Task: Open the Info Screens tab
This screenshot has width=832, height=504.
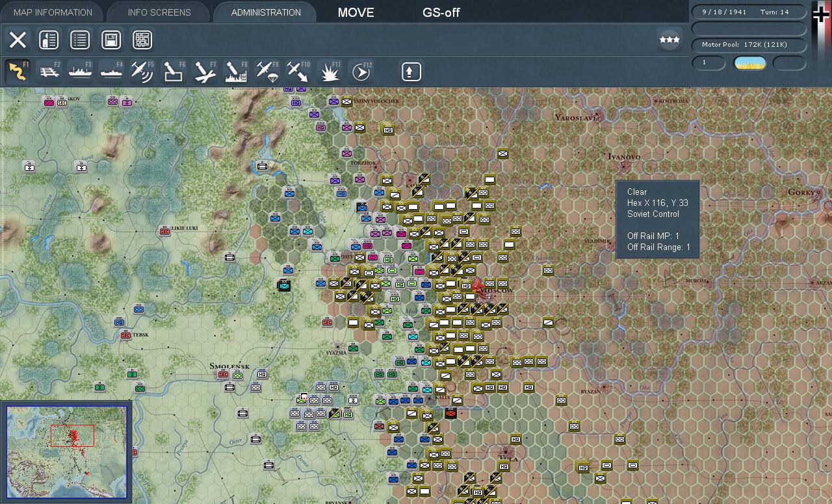Action: 159,12
